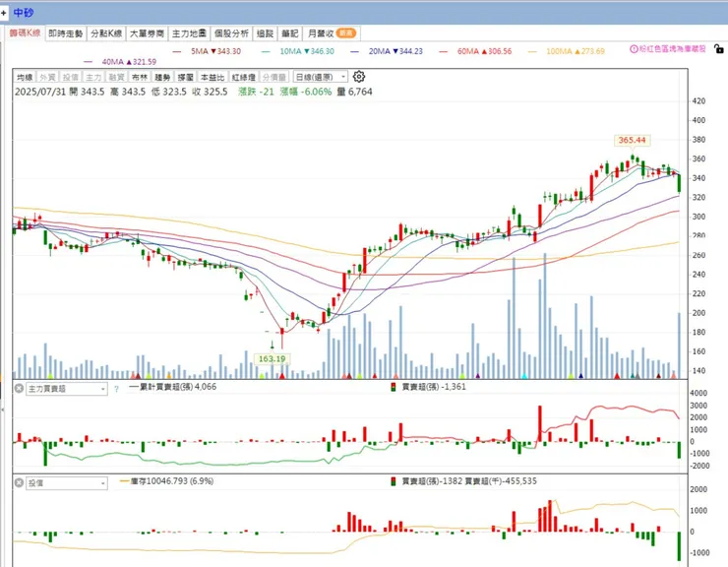Click the 10MA ▼346.30 value

307,51
